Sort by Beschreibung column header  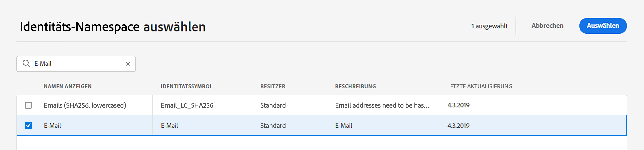pyautogui.click(x=355, y=86)
